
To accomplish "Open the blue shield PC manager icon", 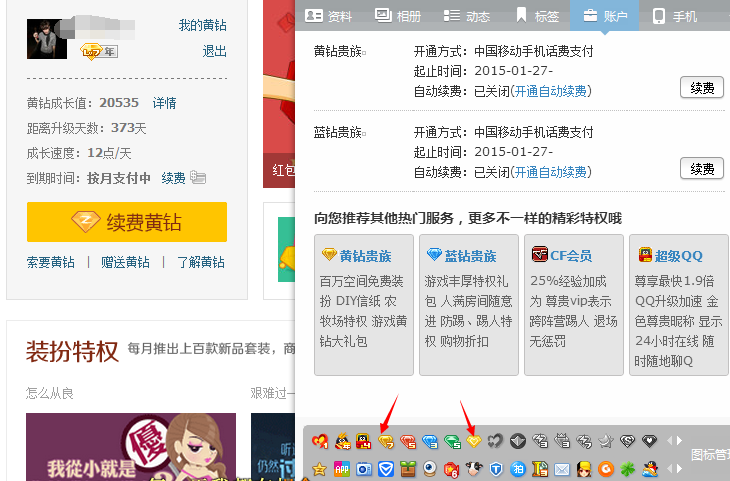I will [x=386, y=469].
